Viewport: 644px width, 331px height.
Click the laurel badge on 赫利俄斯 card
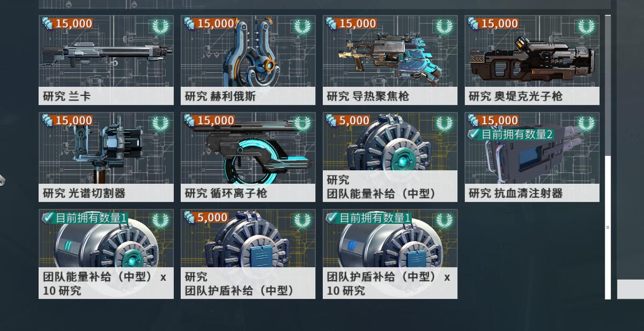pos(302,26)
